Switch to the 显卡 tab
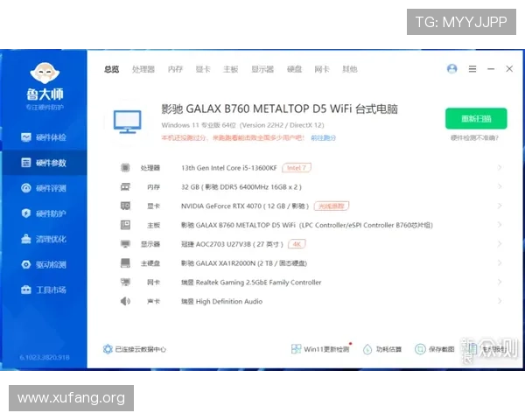This screenshot has width=525, height=420. coord(203,69)
